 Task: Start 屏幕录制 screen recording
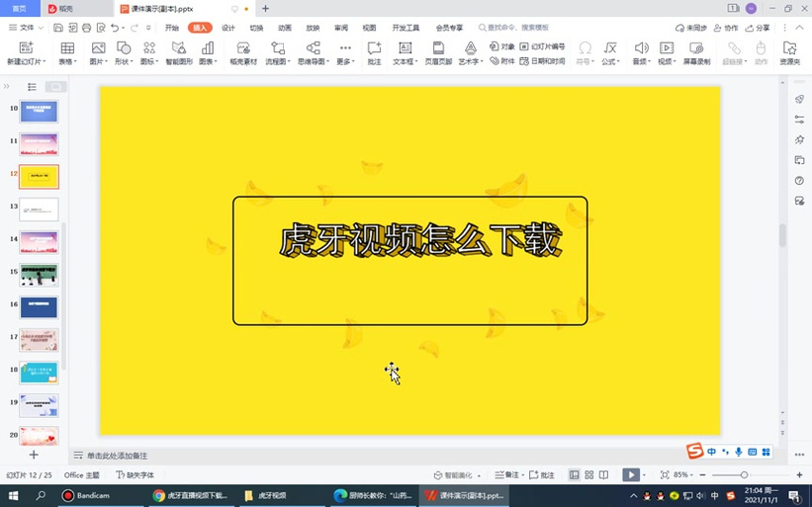point(696,53)
